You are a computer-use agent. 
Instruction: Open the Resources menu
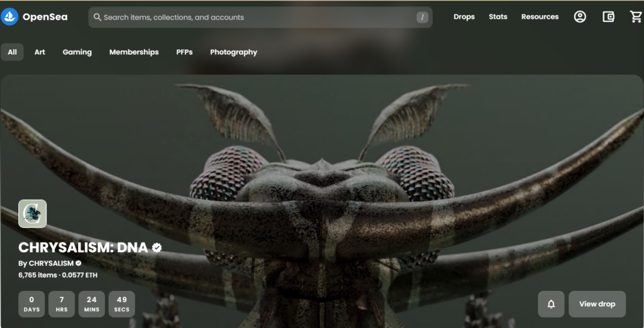pyautogui.click(x=540, y=17)
